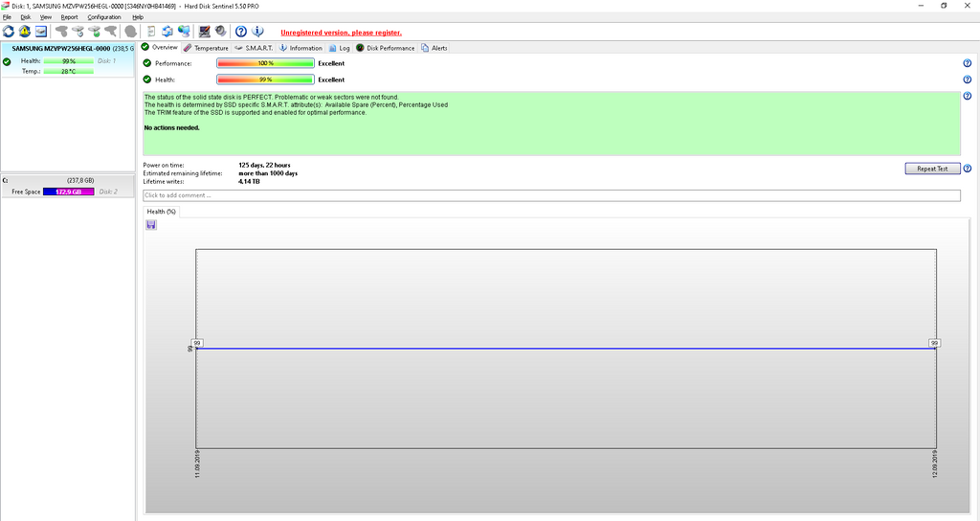
Task: Open the File menu
Action: click(x=7, y=17)
